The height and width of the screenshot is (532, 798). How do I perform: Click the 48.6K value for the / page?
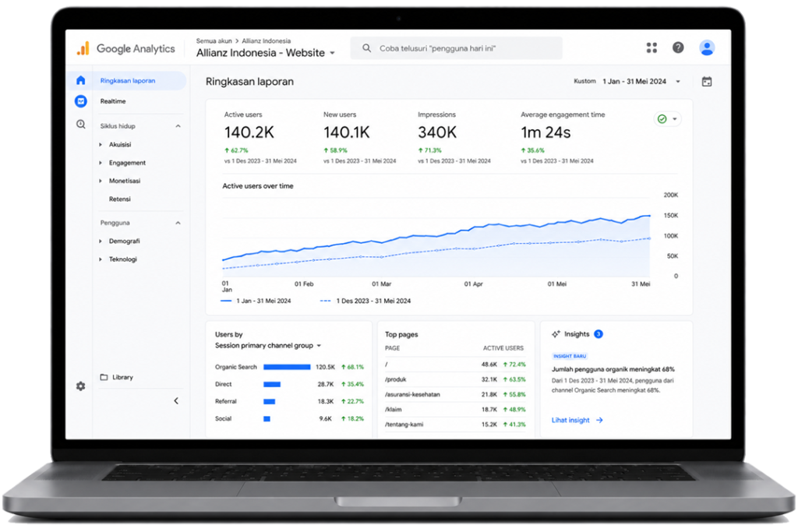(489, 365)
